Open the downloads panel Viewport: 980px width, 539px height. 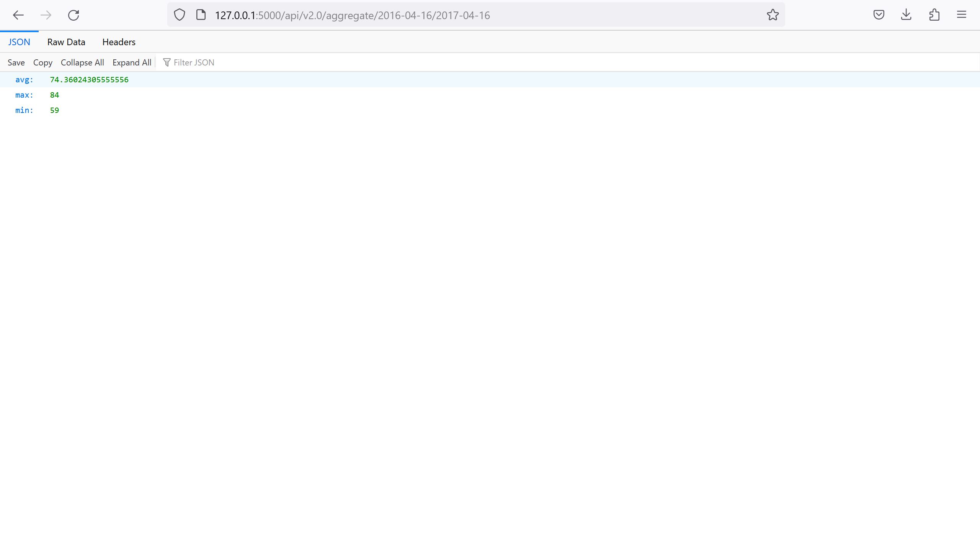tap(906, 15)
